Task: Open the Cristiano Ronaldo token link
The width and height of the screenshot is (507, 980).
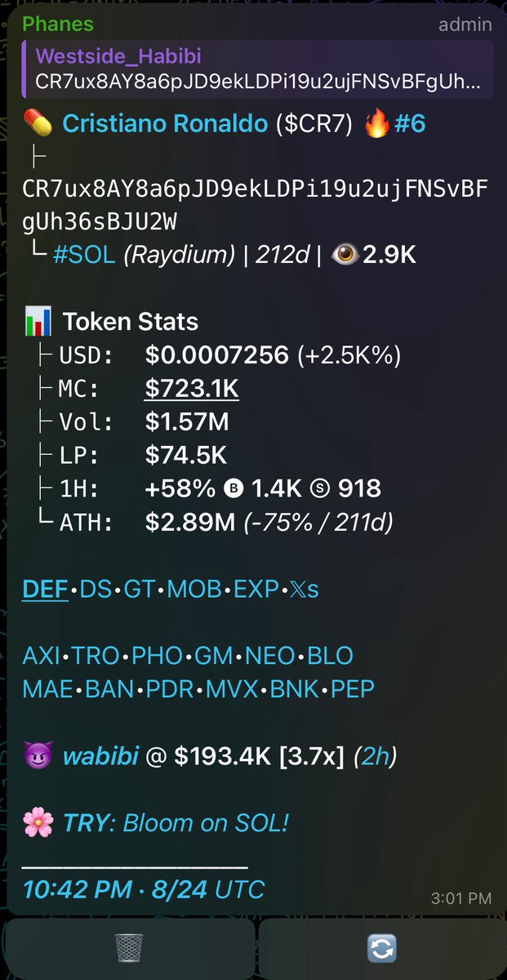Action: click(165, 124)
